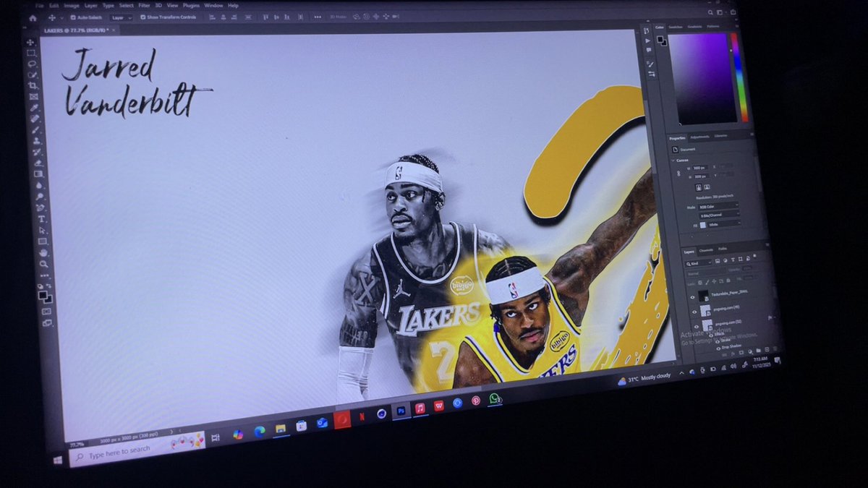Screen dimensions: 868x488
Task: Go to Photoshop Home screen icon
Action: coord(33,18)
